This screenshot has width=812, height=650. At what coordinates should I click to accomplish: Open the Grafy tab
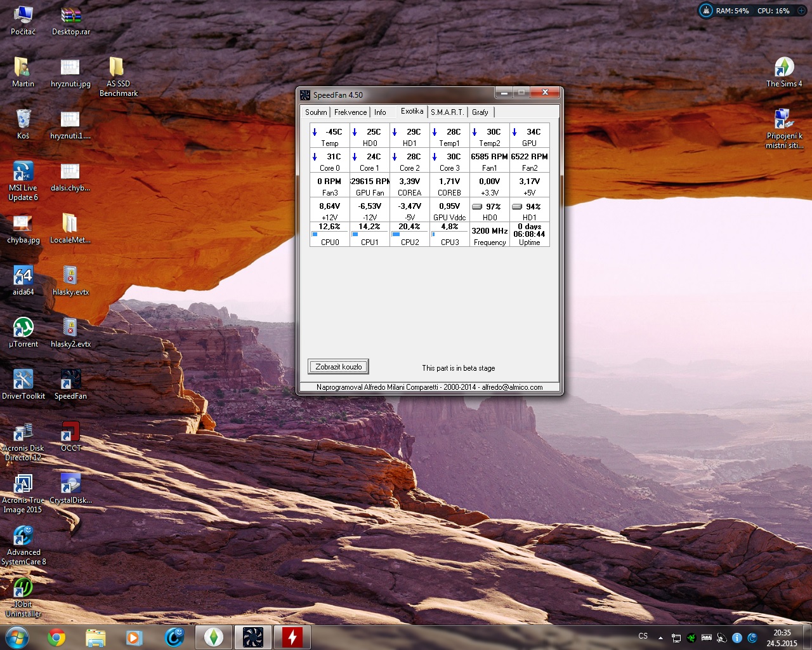[480, 112]
